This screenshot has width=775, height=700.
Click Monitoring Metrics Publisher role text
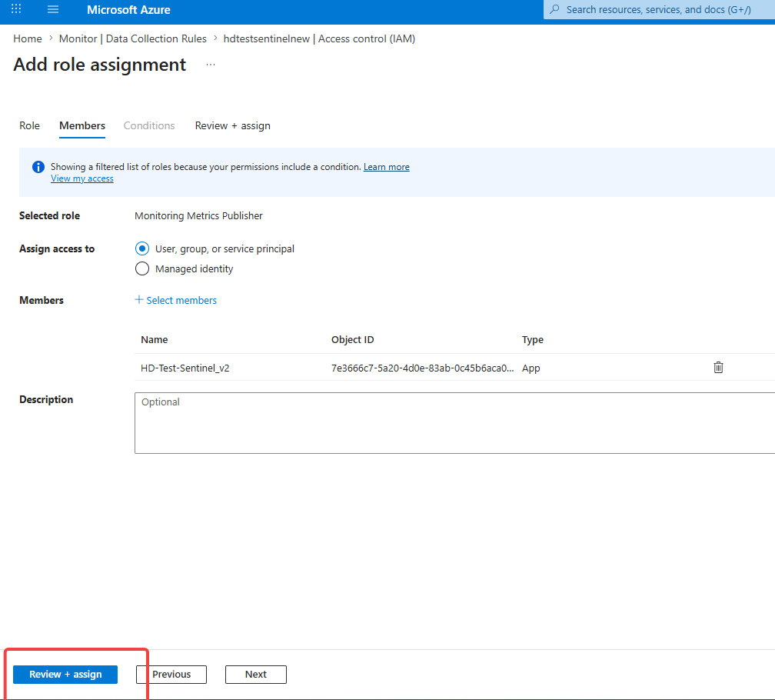(198, 215)
